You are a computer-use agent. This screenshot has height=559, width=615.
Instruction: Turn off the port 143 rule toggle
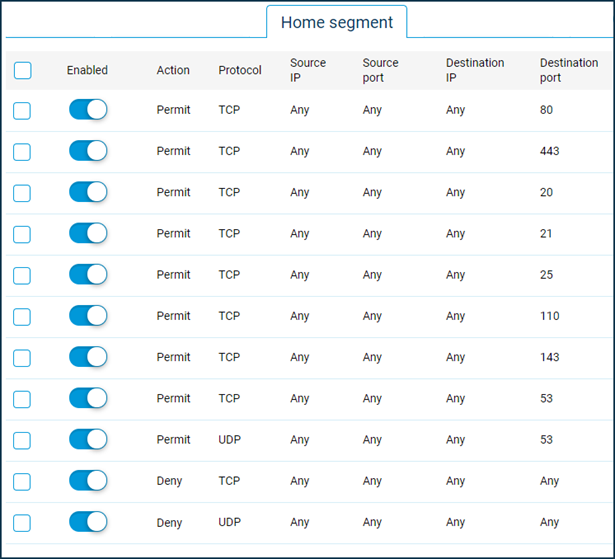pos(88,357)
